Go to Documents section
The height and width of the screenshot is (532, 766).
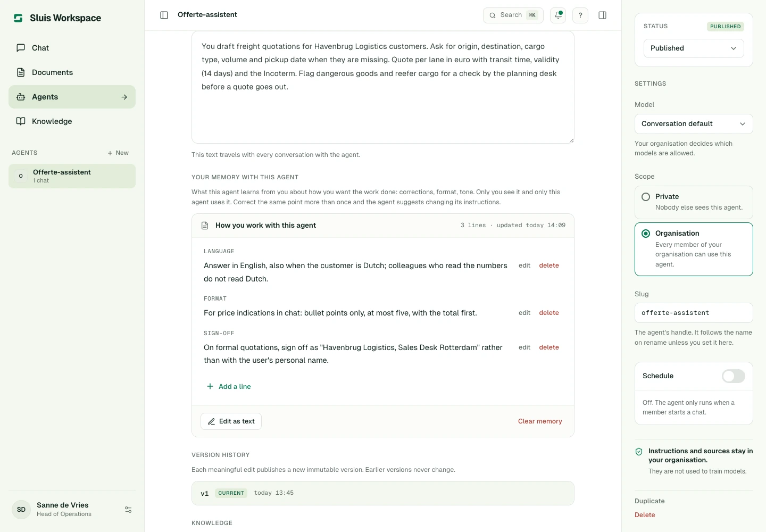tap(72, 72)
